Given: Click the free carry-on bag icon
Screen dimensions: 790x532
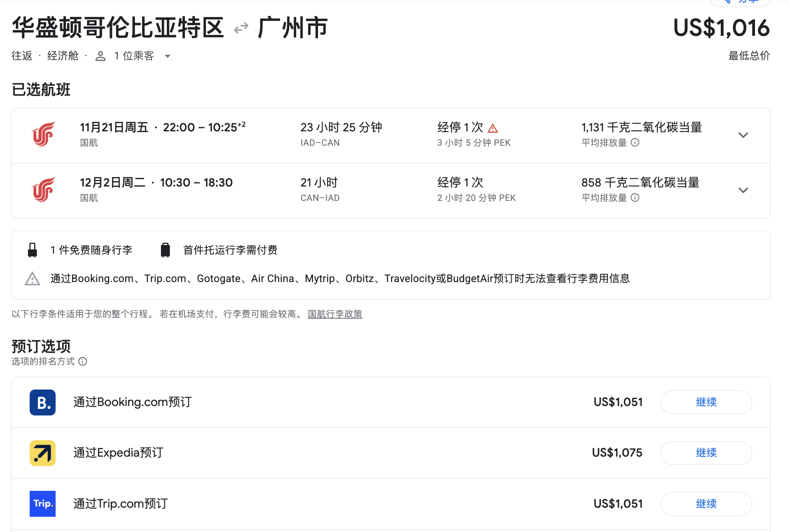Looking at the screenshot, I should coord(32,250).
